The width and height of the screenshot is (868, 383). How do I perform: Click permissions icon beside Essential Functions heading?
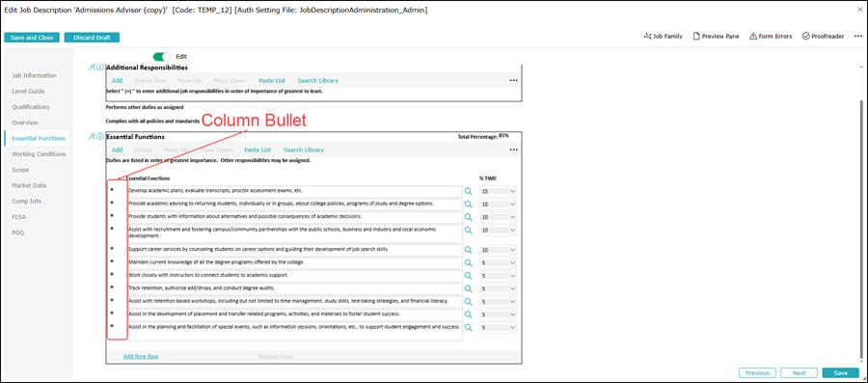92,136
